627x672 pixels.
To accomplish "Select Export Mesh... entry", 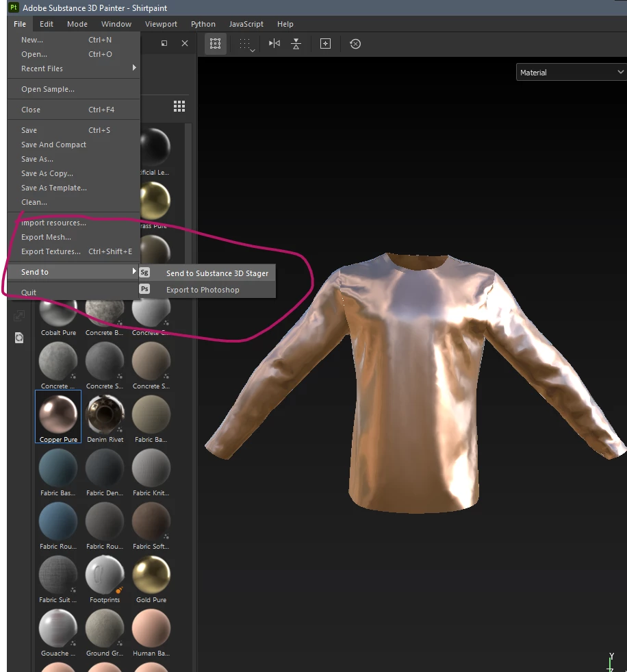I will (x=74, y=237).
